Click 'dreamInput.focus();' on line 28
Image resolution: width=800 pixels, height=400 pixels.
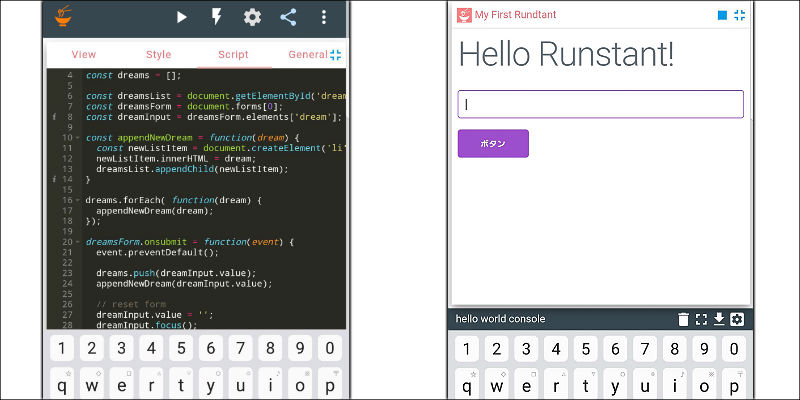[x=146, y=325]
